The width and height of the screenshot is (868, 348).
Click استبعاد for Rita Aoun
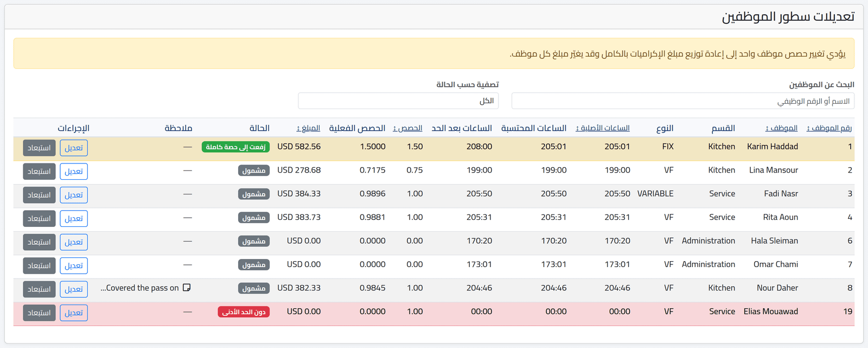[39, 219]
